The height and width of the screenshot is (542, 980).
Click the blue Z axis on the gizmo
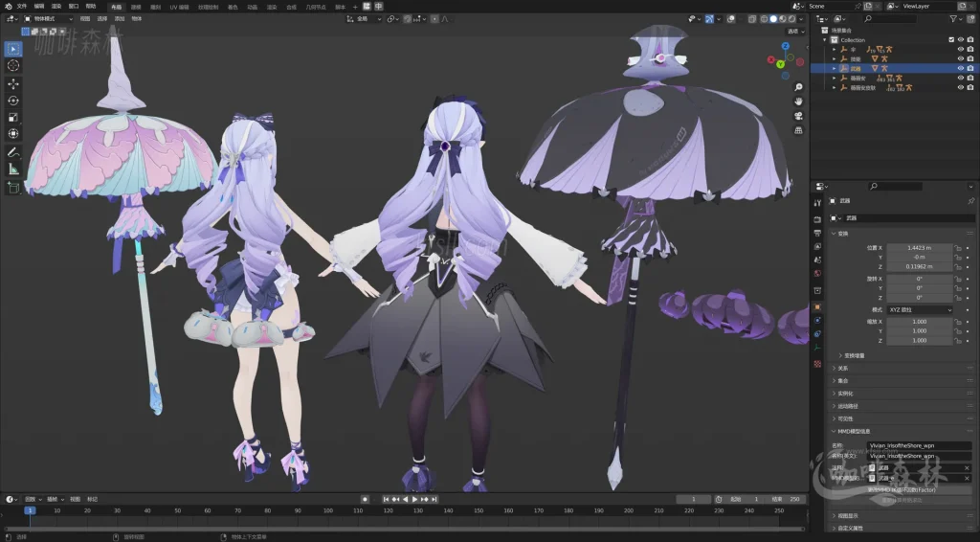coord(786,46)
